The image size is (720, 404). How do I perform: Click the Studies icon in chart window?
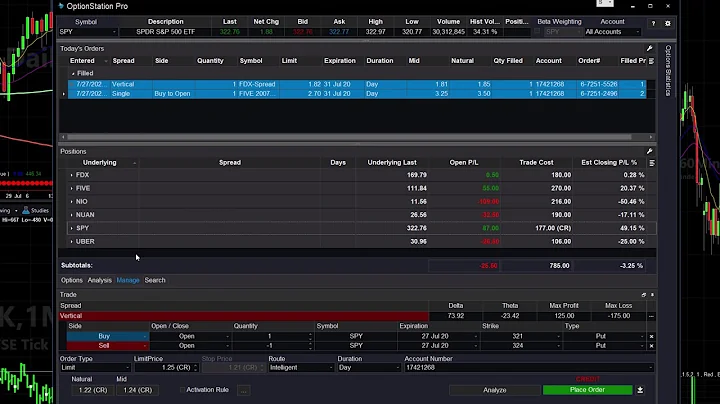pyautogui.click(x=26, y=210)
